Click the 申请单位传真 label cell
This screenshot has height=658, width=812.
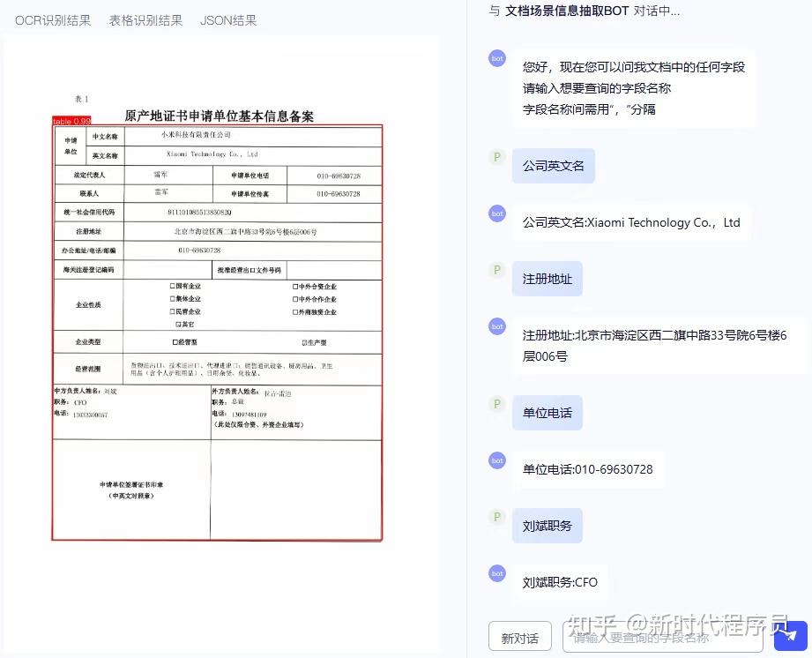coord(250,194)
